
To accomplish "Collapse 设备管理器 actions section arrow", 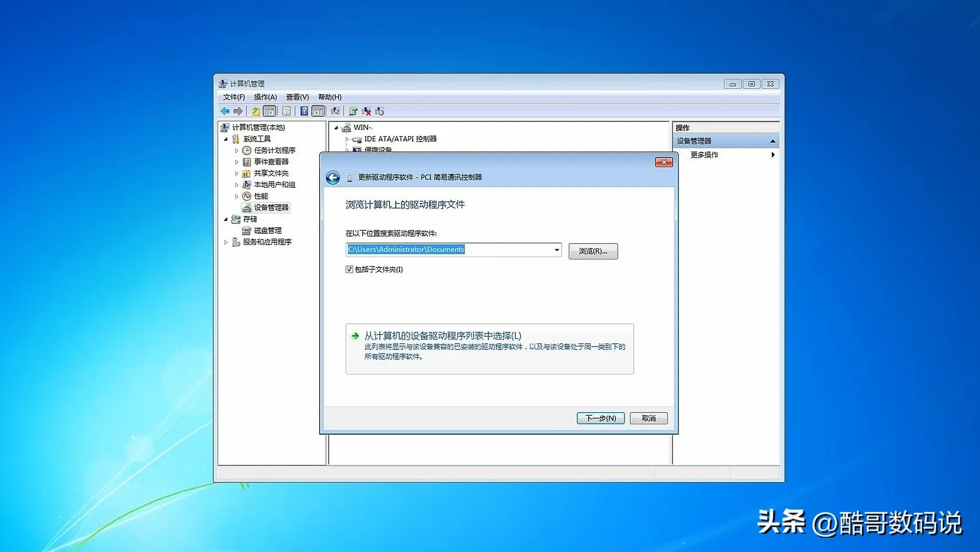I will pyautogui.click(x=772, y=141).
